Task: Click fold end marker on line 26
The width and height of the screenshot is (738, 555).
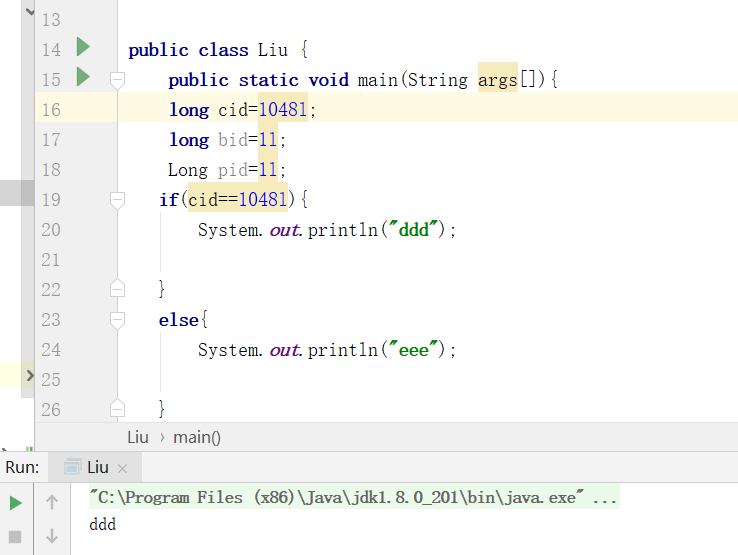Action: pos(117,409)
